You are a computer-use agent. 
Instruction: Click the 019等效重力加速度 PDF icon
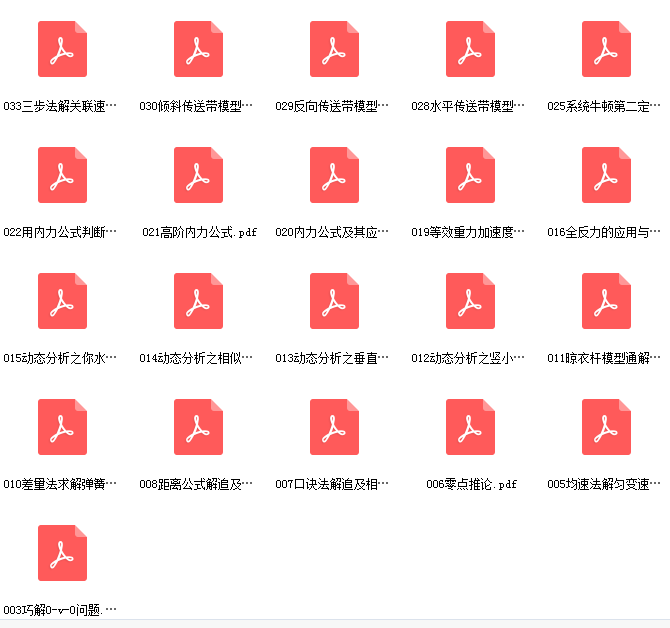point(470,175)
